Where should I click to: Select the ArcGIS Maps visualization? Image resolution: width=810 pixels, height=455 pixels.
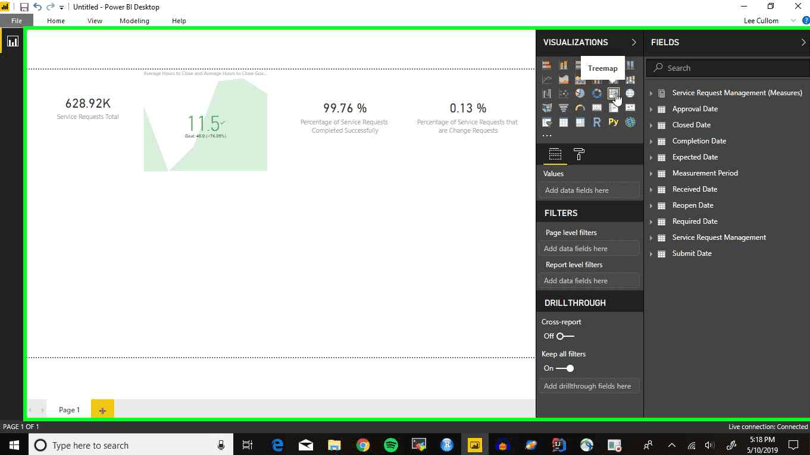630,122
